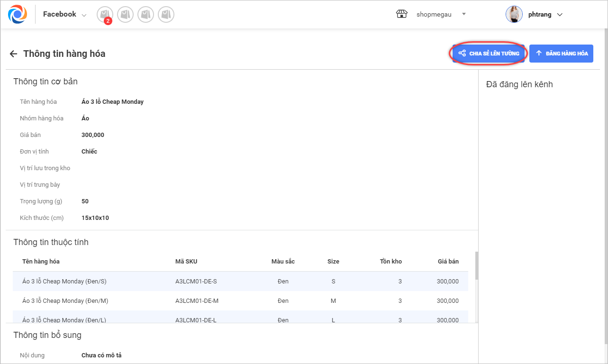Screen dimensions: 608x364
Task: Go back using the left arrow icon
Action: 13,54
